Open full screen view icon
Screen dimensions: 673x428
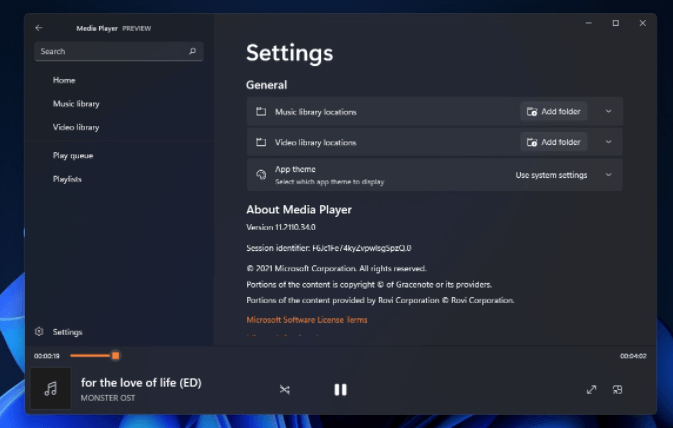pyautogui.click(x=591, y=389)
